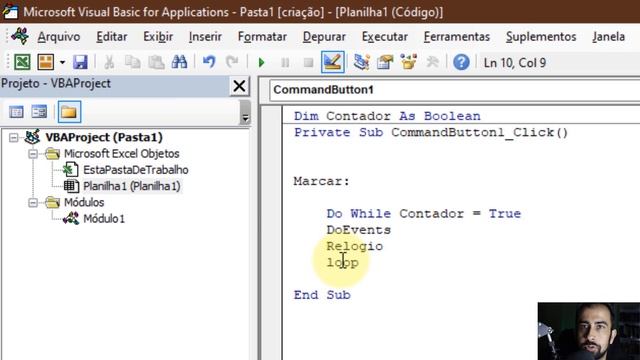Select the Módulos folder in tree
The image size is (640, 360).
[x=84, y=202]
